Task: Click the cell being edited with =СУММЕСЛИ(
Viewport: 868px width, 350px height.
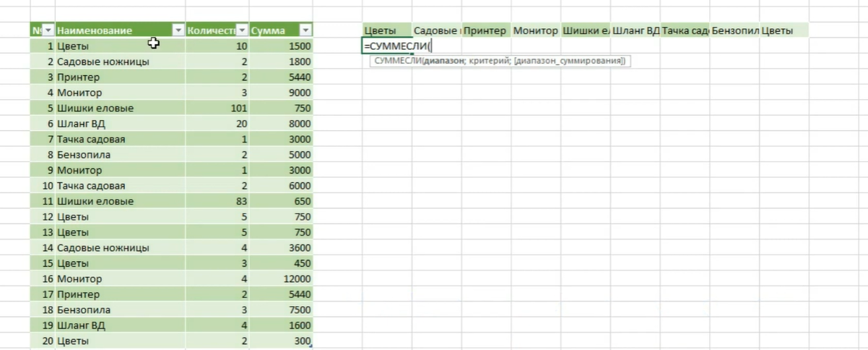Action: [388, 46]
